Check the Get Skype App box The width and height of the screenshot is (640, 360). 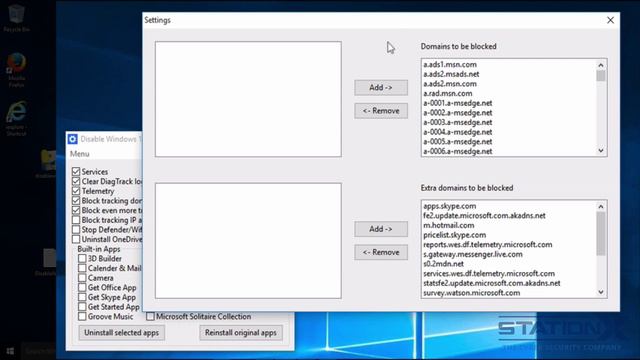click(82, 297)
